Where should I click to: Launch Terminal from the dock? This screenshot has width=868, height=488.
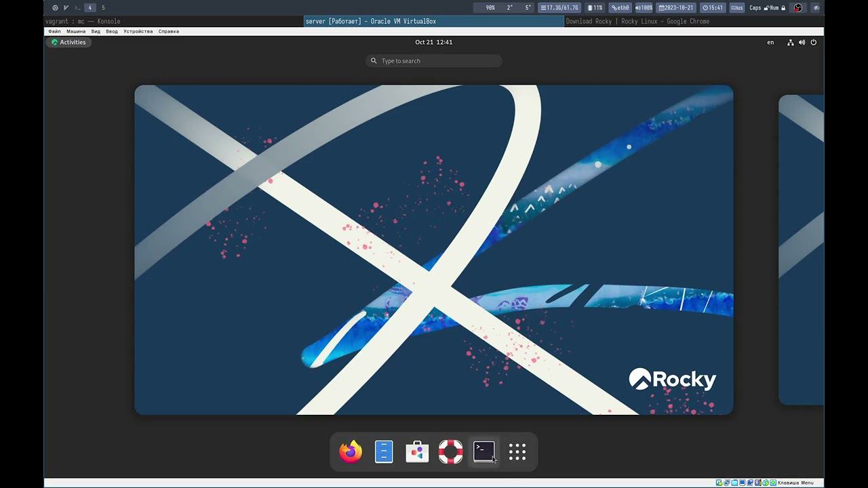tap(484, 451)
